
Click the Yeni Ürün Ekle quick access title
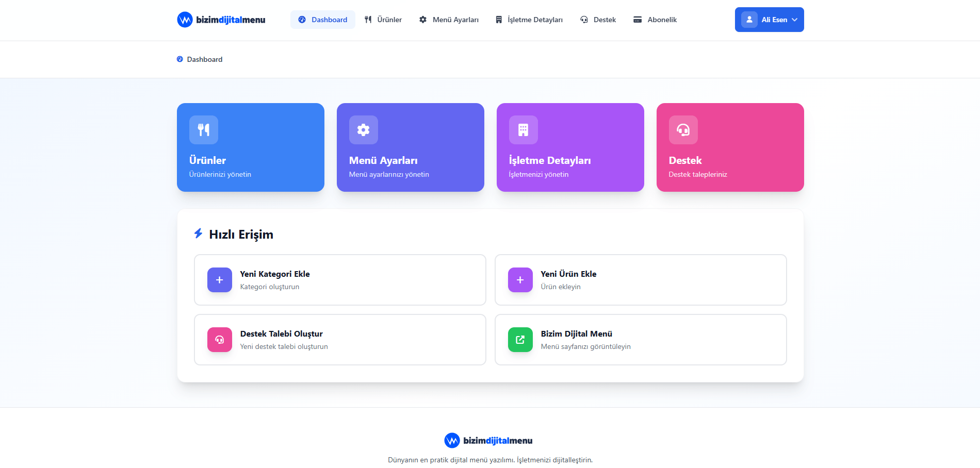point(568,274)
